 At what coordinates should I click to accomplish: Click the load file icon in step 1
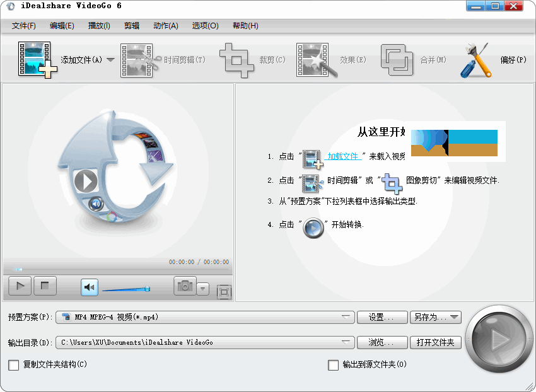[x=312, y=159]
